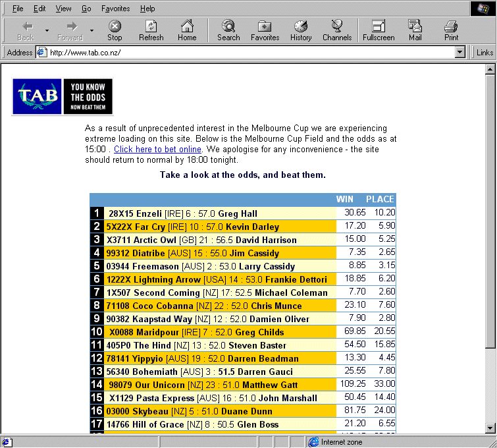The height and width of the screenshot is (448, 497).
Task: Open the File menu
Action: 18,9
